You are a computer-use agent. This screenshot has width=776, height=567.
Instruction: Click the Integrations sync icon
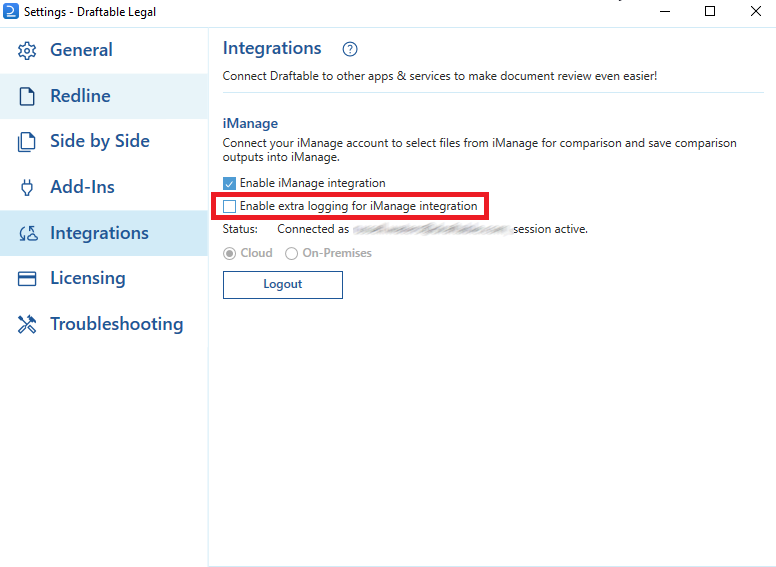click(x=28, y=233)
